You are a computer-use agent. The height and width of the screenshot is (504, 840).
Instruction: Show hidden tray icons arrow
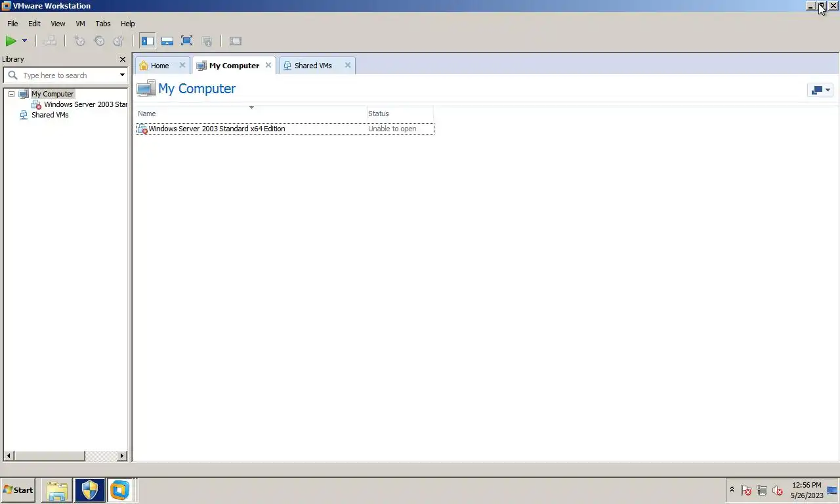(732, 490)
